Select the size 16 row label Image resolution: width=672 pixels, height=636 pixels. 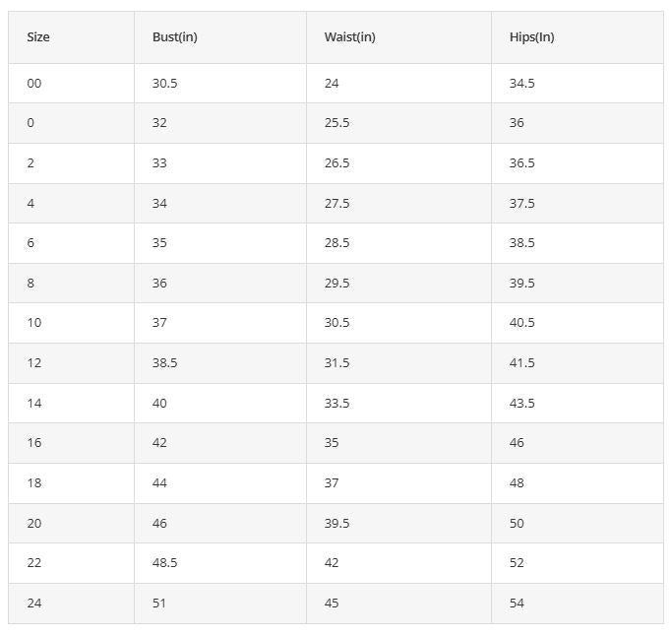point(34,443)
